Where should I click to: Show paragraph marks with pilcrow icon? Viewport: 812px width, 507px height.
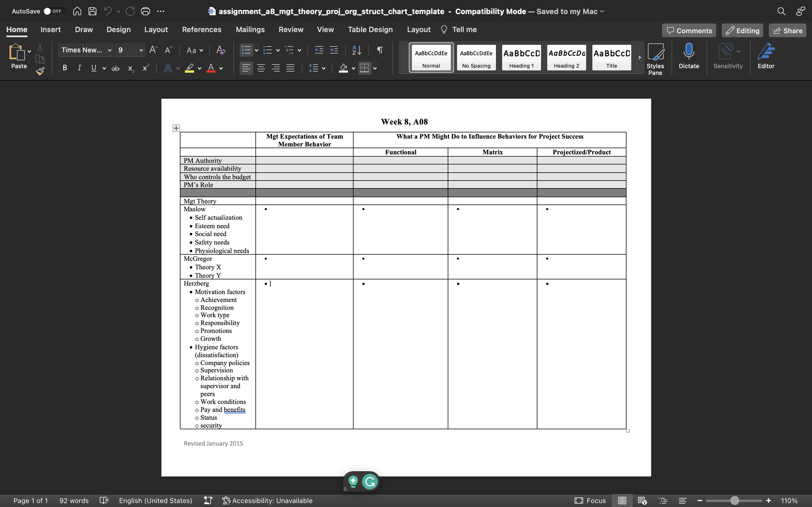click(x=380, y=50)
